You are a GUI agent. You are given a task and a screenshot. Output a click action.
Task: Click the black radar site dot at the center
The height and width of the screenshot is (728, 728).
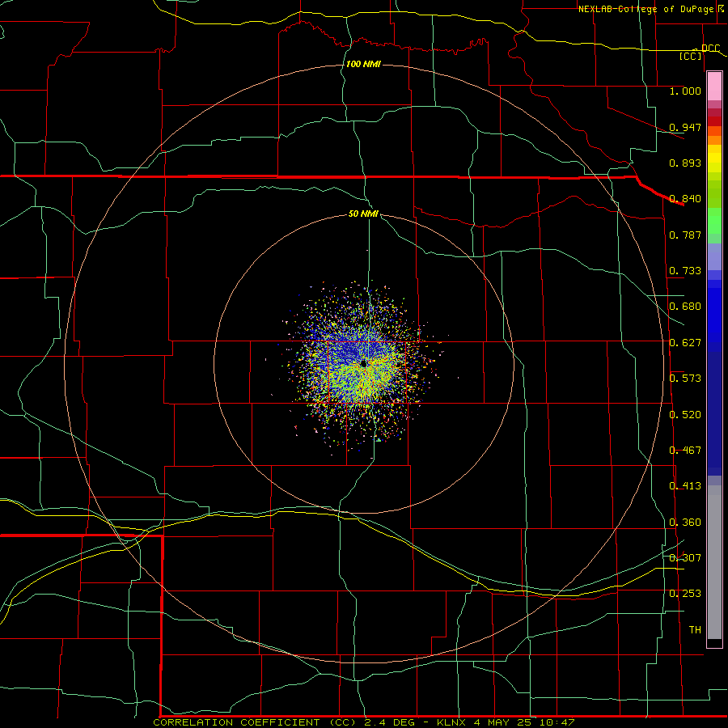coord(363,364)
